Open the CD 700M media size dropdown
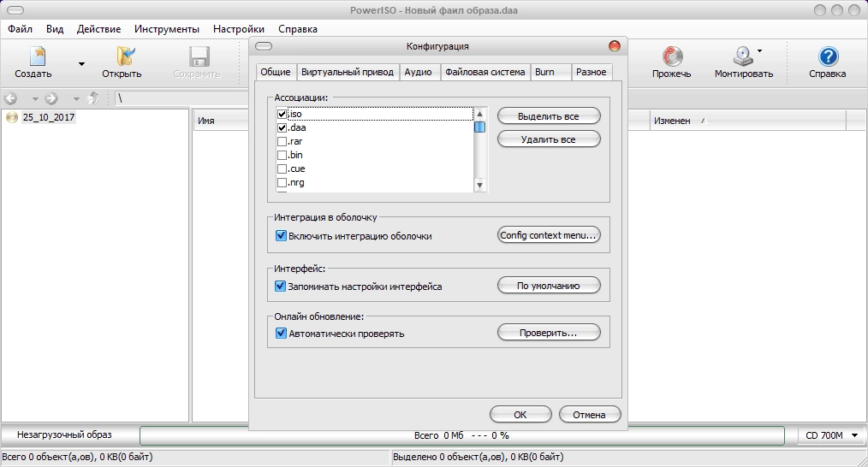868x467 pixels. [829, 435]
